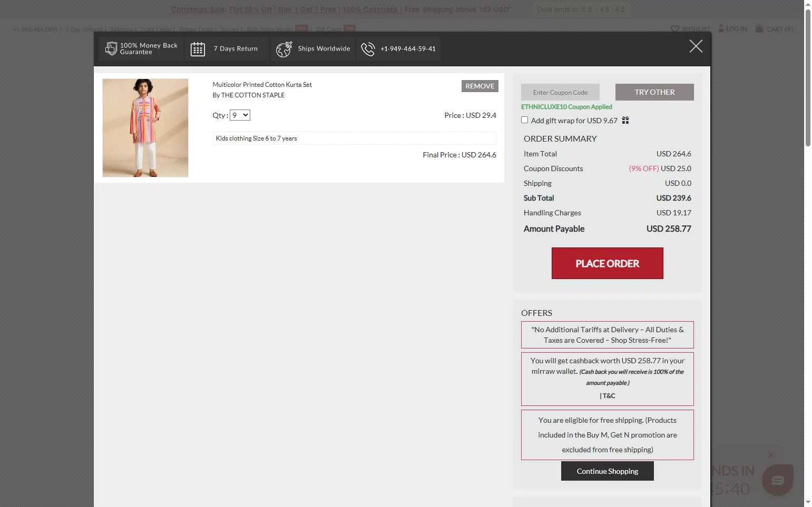This screenshot has width=812, height=507.
Task: Click the gift box icon beside gift wrap
Action: click(x=625, y=121)
